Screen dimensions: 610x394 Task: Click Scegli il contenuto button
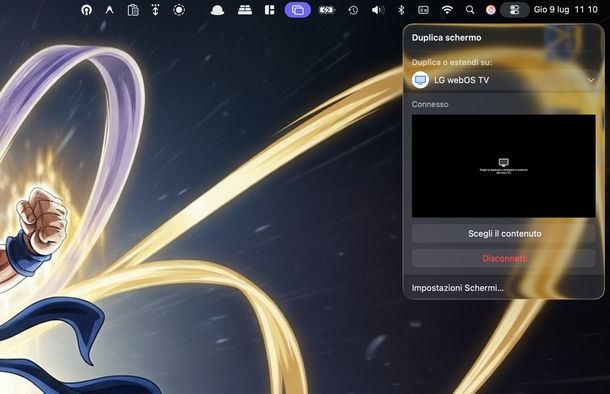pos(503,233)
